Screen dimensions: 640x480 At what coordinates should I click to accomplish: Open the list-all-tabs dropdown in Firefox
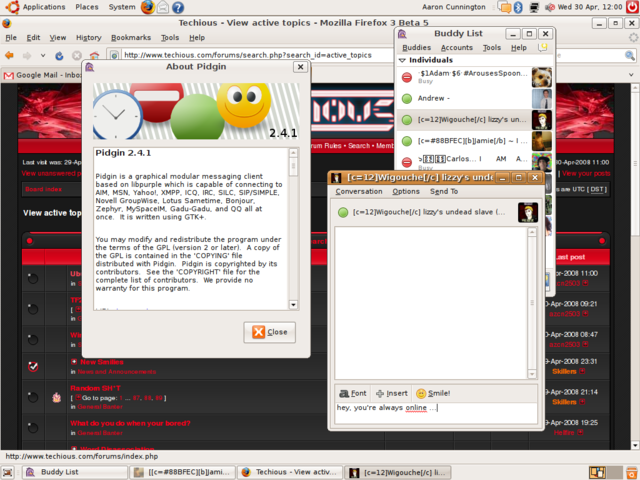pyautogui.click(x=631, y=75)
